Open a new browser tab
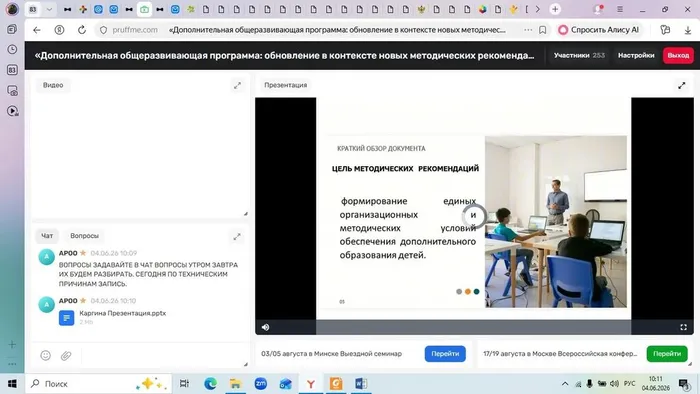The width and height of the screenshot is (700, 394). (555, 9)
